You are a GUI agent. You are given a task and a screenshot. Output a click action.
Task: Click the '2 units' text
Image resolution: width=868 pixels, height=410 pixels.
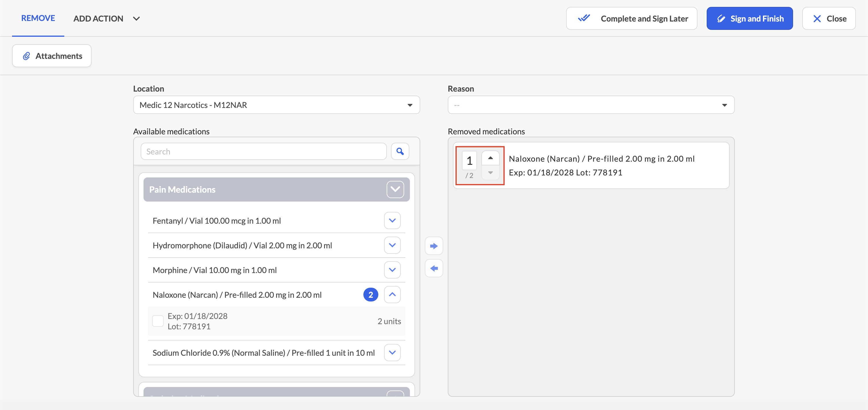(x=389, y=321)
